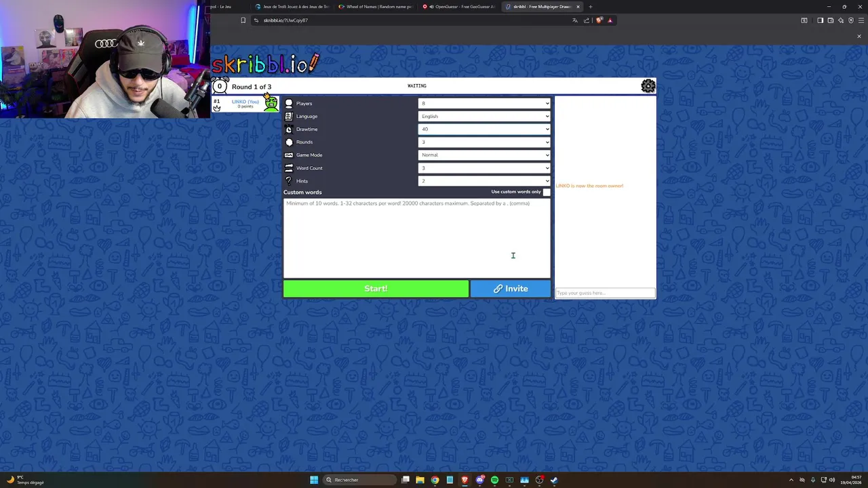This screenshot has height=488, width=868.
Task: Open the skribbl settings gear icon
Action: (x=648, y=86)
